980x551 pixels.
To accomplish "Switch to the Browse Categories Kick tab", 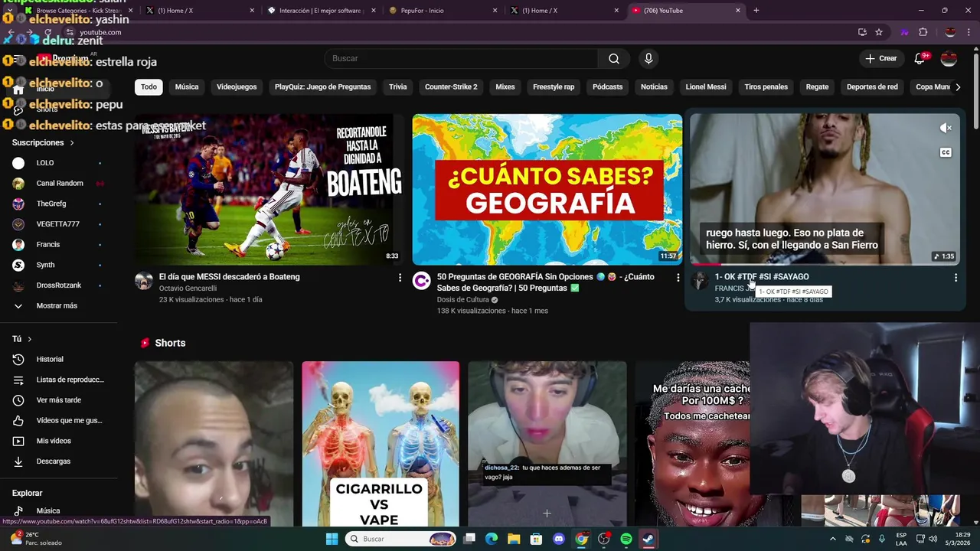I will point(77,11).
